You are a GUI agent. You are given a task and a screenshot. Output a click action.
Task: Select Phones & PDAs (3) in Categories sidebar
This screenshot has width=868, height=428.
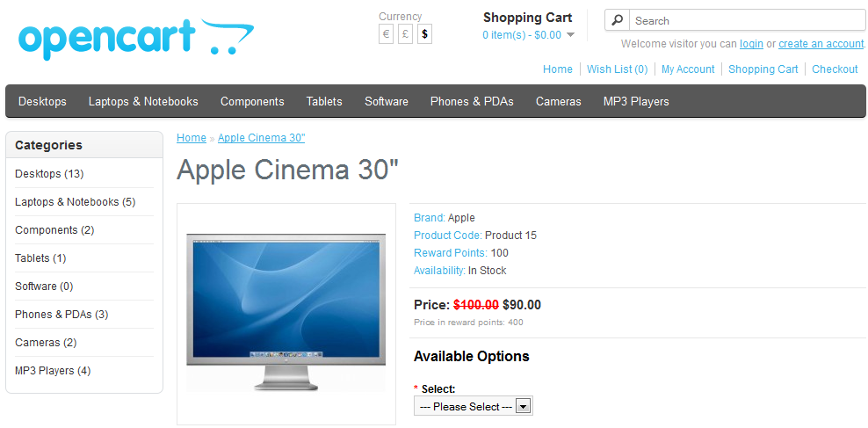pos(61,315)
